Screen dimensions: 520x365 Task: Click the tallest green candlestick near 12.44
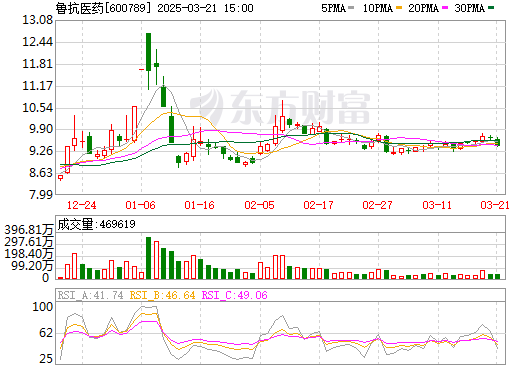[x=148, y=52]
